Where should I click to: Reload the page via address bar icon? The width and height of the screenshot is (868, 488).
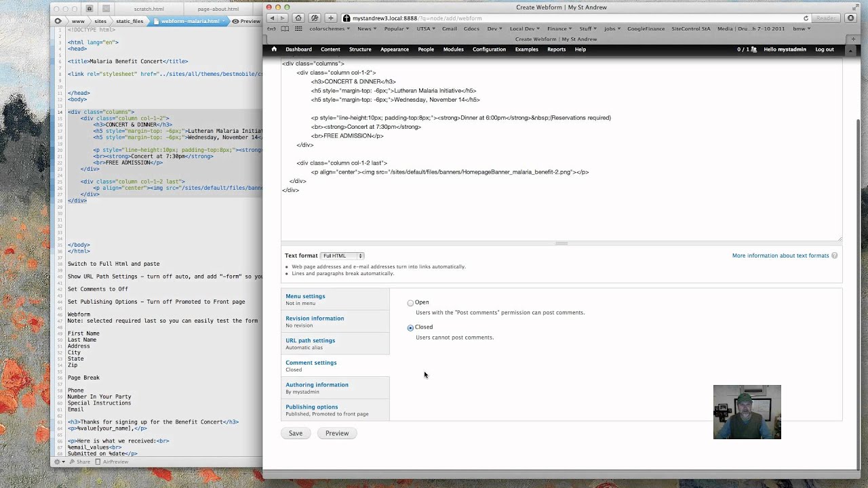(806, 18)
